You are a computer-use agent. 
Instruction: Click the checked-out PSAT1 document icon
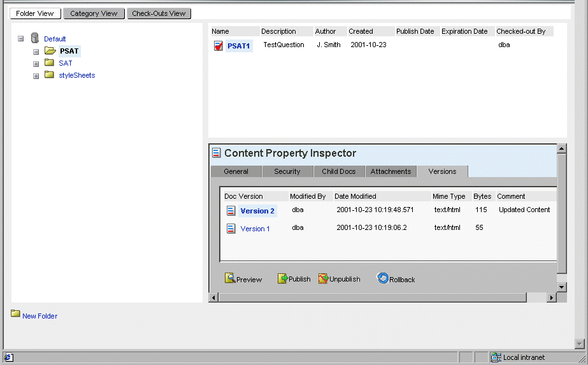coord(219,45)
